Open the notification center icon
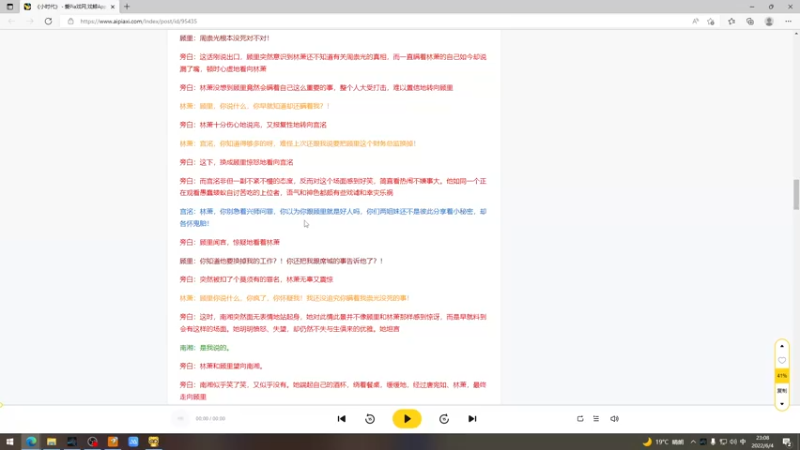 [787, 442]
